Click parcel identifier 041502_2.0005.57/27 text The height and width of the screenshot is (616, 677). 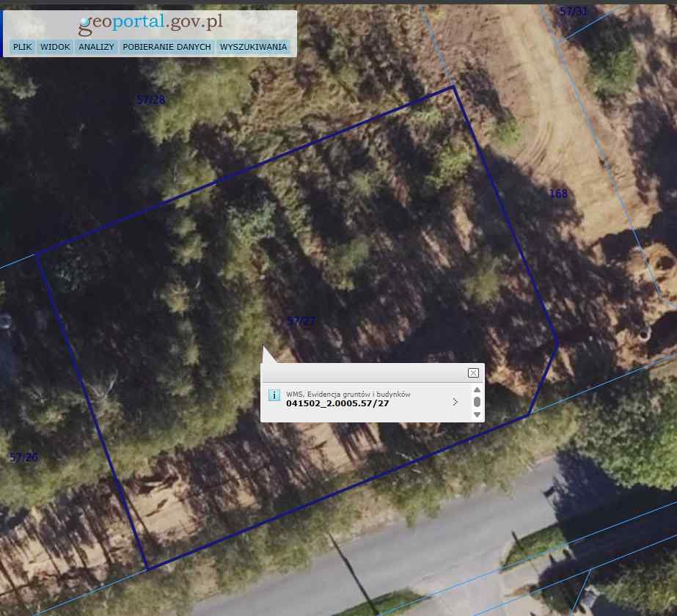[x=337, y=403]
